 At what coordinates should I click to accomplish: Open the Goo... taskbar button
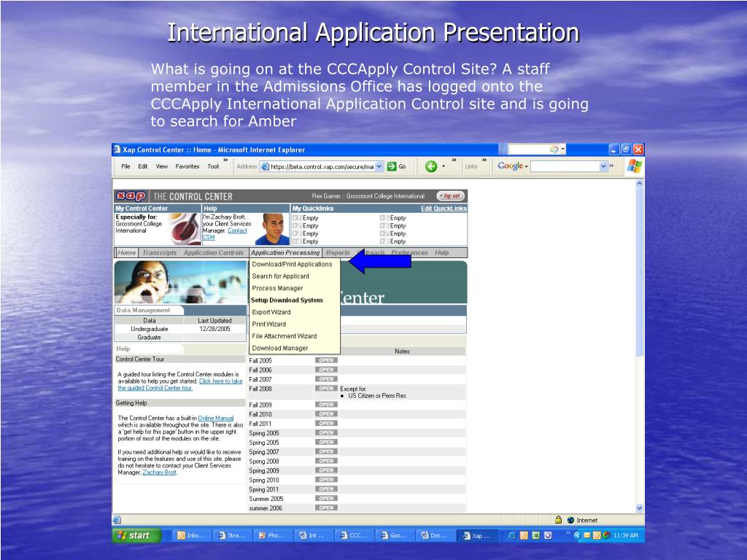(x=394, y=535)
